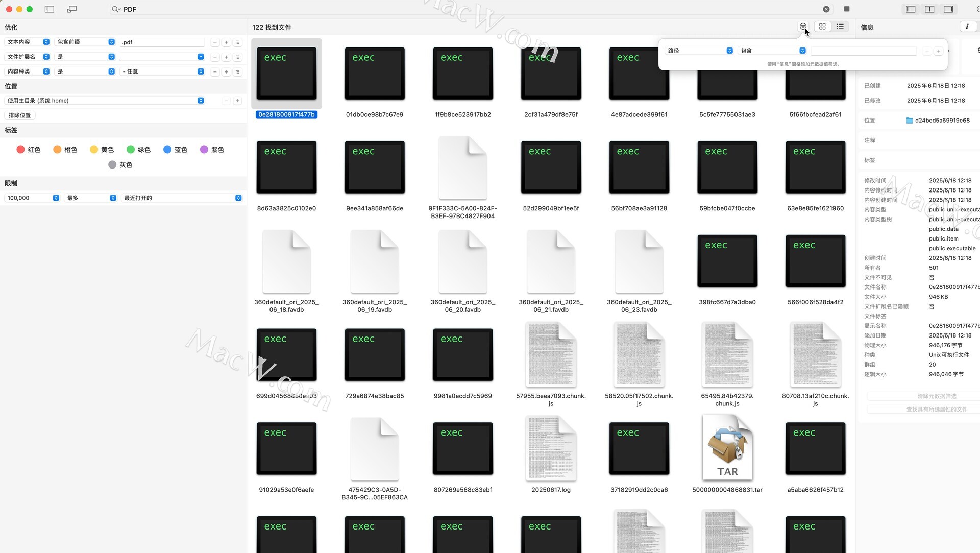Open the 包含 dropdown in filter popover

tap(772, 51)
